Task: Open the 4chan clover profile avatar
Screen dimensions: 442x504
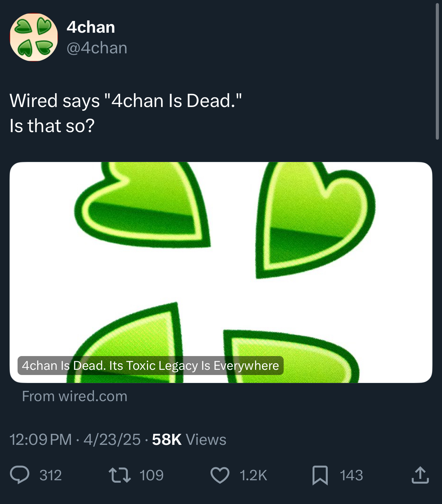Action: (x=34, y=37)
